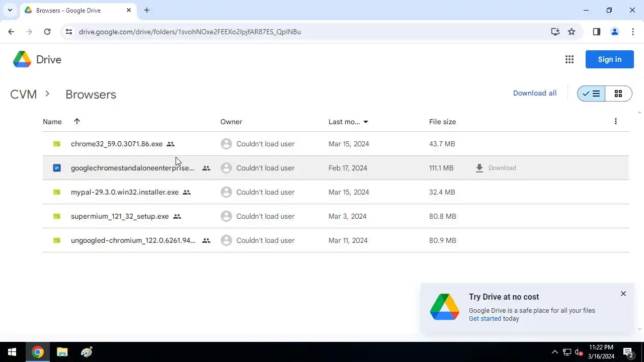View site information for Drive URL
The height and width of the screenshot is (362, 644).
tap(69, 32)
